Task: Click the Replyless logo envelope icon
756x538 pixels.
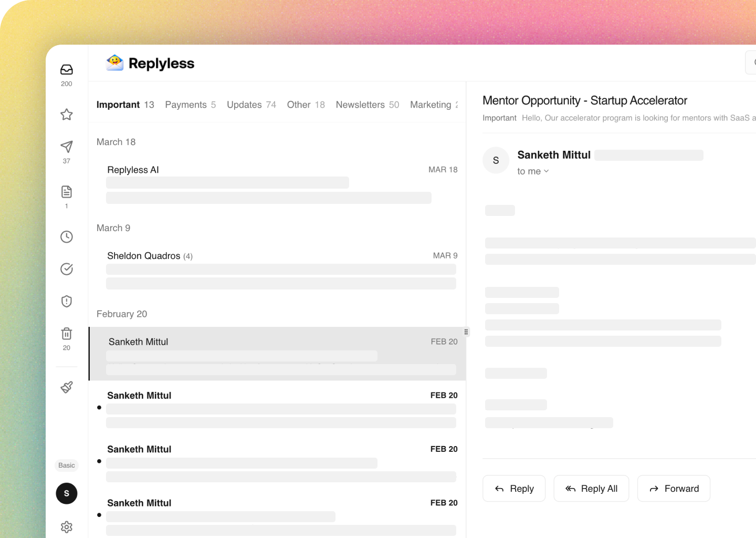Action: point(115,63)
